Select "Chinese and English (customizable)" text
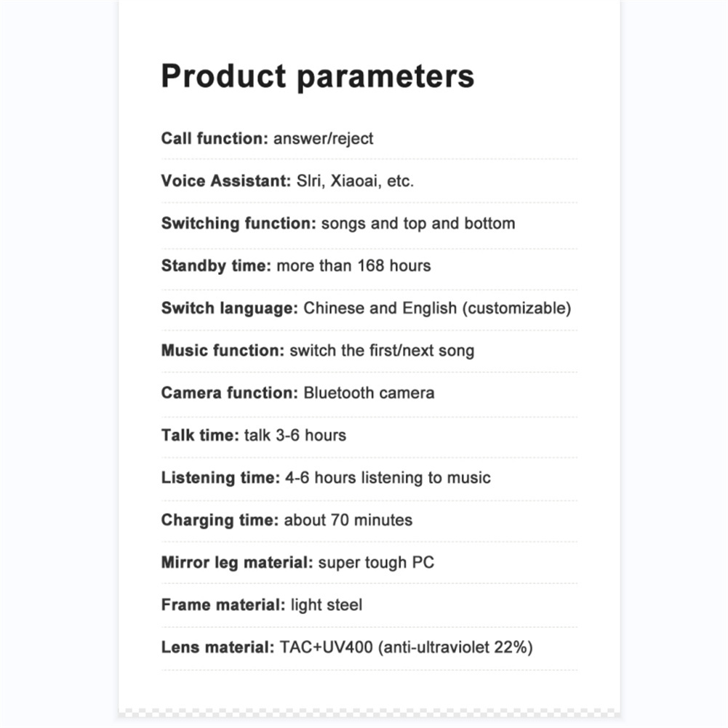The image size is (728, 728). 437,308
